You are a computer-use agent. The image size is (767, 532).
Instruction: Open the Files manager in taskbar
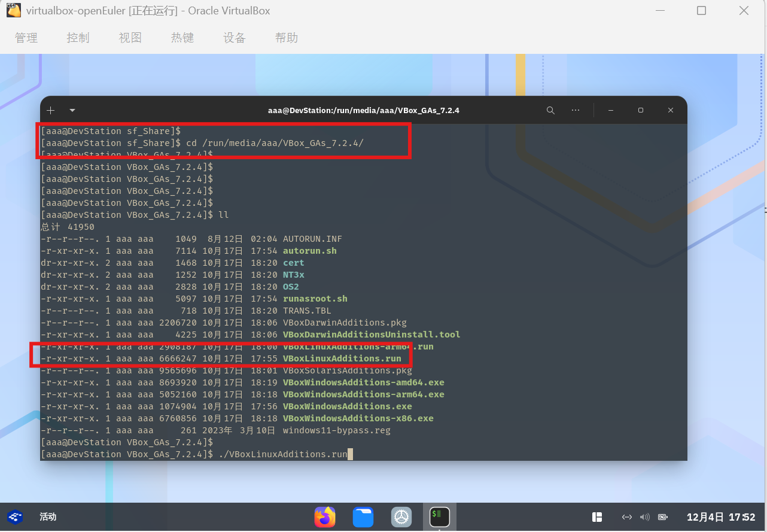pos(363,517)
